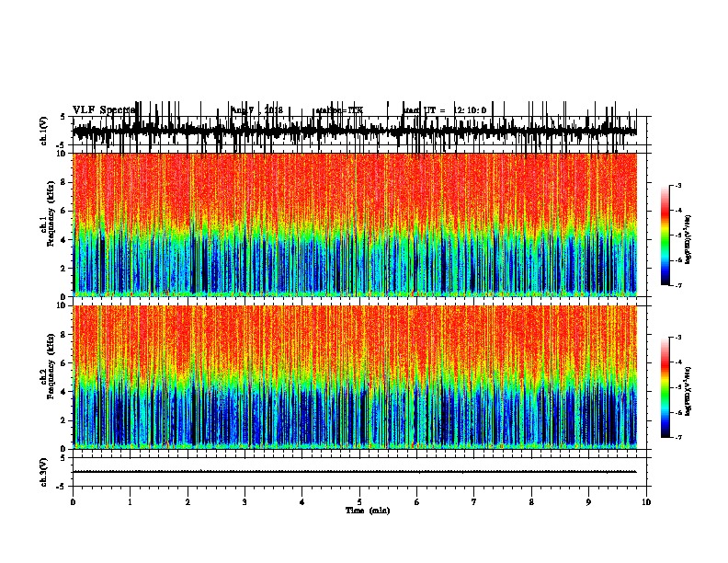Click time axis tick label "10"
Screen dimensions: 728x563
point(646,502)
